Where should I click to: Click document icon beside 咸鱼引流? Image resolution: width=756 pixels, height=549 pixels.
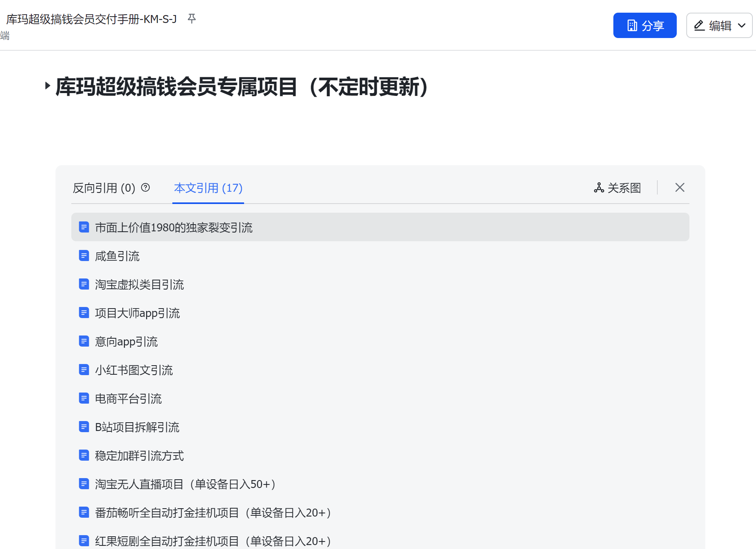coord(84,256)
